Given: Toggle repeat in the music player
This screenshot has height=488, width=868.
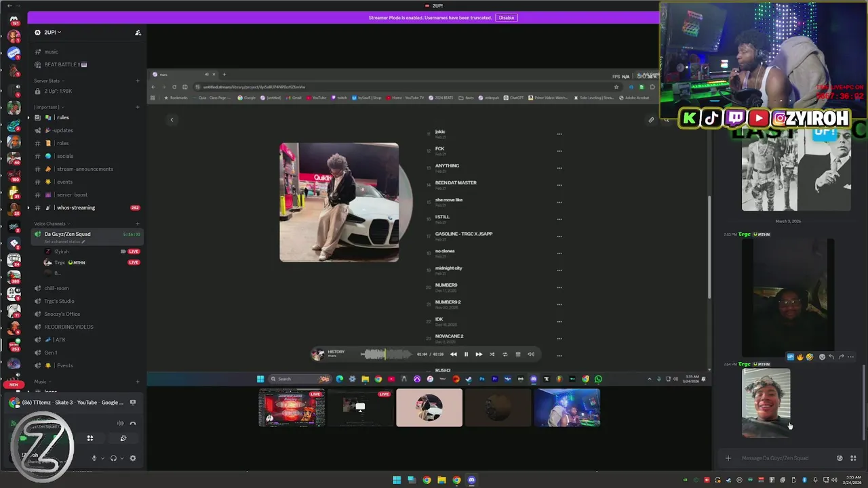Looking at the screenshot, I should tap(505, 354).
